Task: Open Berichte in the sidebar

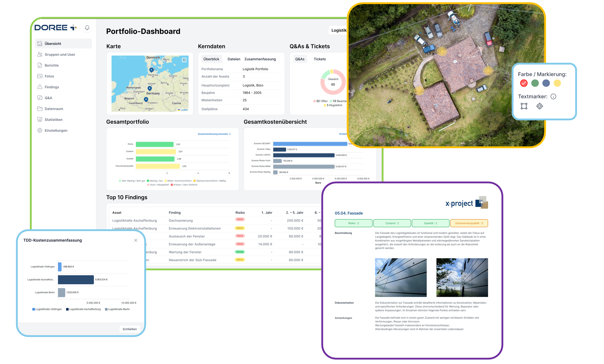Action: [x=52, y=66]
